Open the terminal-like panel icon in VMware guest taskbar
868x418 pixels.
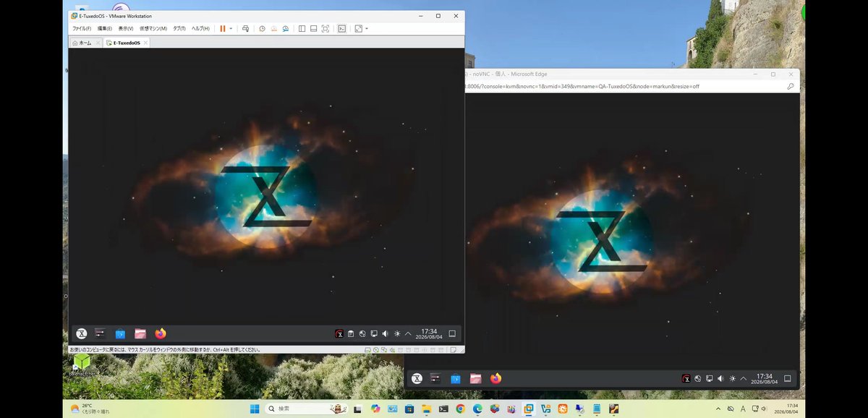click(x=101, y=333)
